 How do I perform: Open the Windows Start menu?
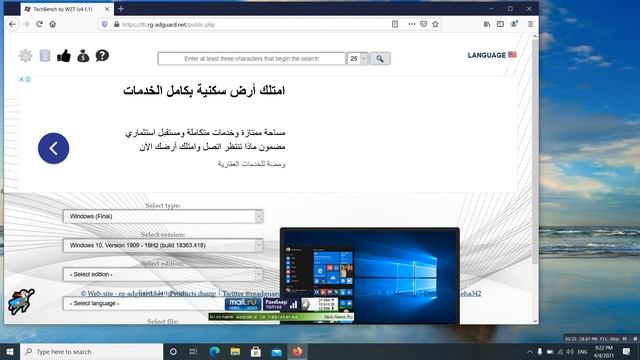(10, 351)
